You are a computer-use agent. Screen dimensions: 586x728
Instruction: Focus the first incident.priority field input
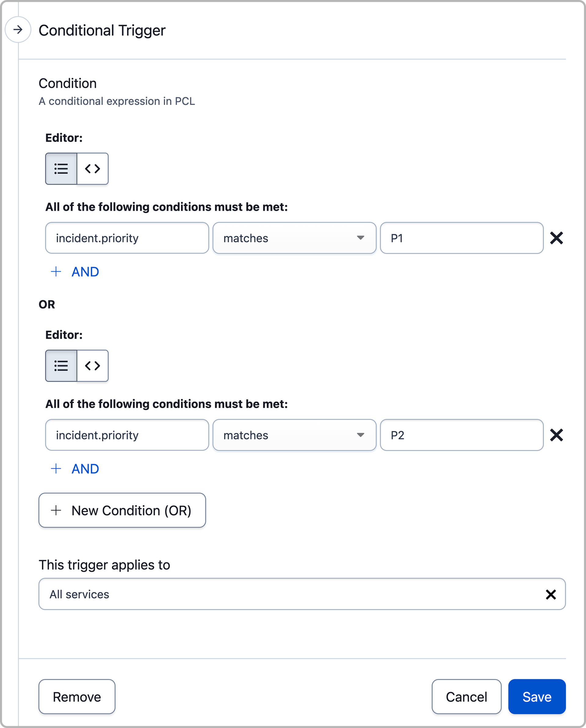pyautogui.click(x=127, y=238)
